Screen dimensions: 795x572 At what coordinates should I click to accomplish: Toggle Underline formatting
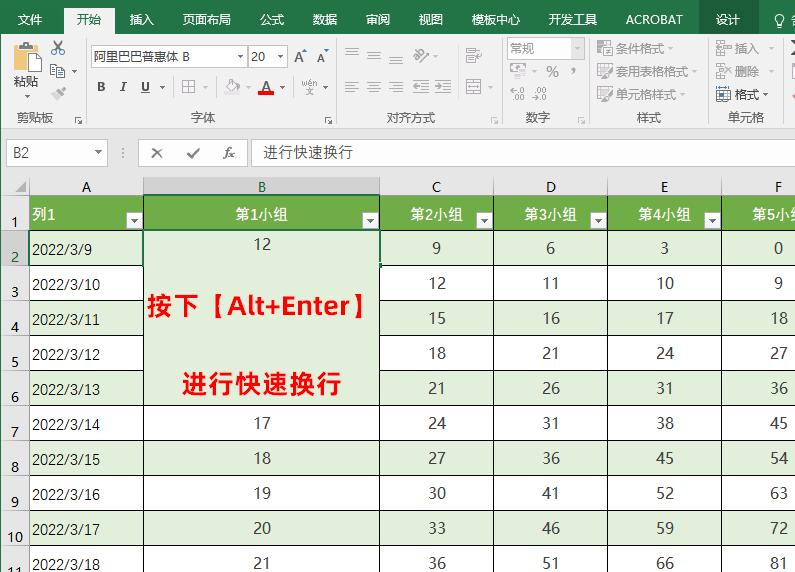[x=145, y=88]
